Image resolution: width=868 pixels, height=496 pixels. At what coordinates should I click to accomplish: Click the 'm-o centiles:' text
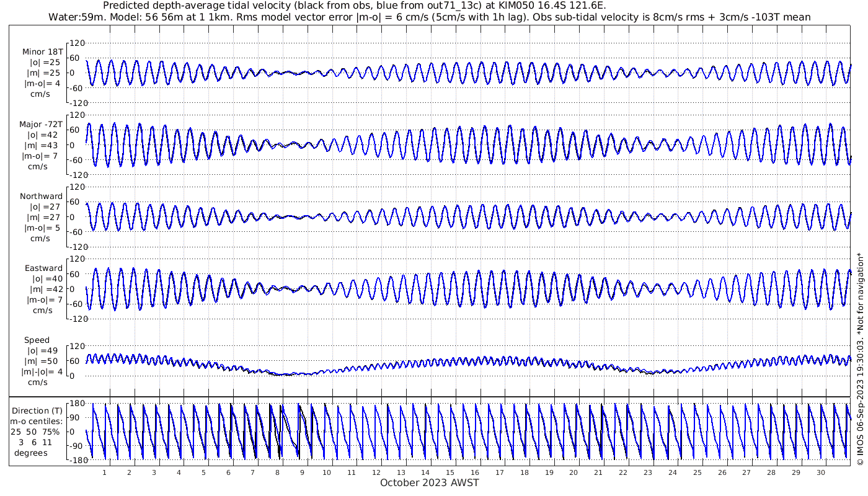coord(37,422)
